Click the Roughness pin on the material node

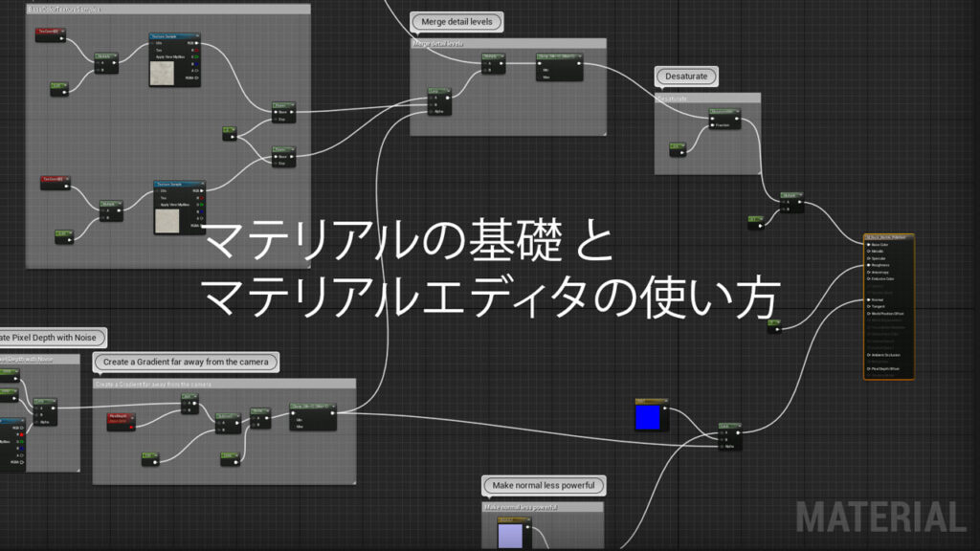(868, 264)
